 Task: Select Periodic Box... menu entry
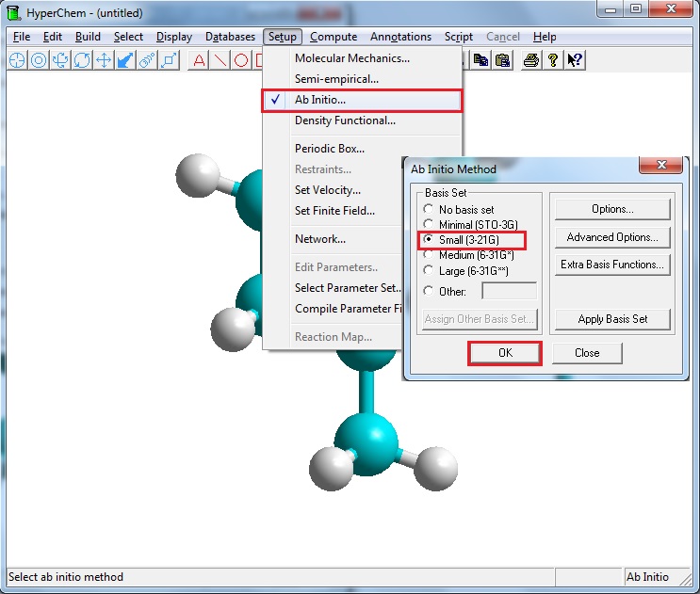330,149
